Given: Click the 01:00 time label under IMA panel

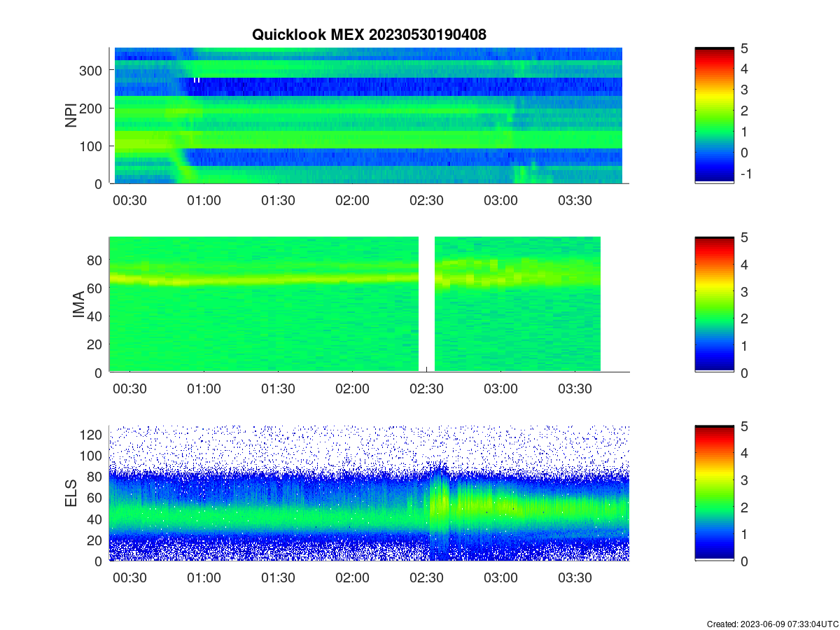Looking at the screenshot, I should pyautogui.click(x=204, y=389).
